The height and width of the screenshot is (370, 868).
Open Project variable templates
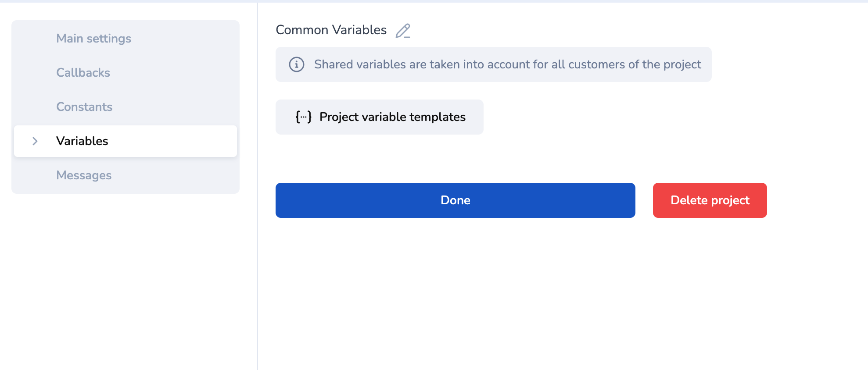coord(379,117)
